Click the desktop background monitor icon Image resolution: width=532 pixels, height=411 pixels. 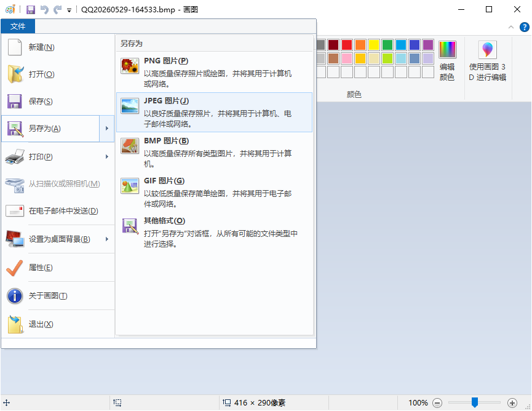coord(15,239)
